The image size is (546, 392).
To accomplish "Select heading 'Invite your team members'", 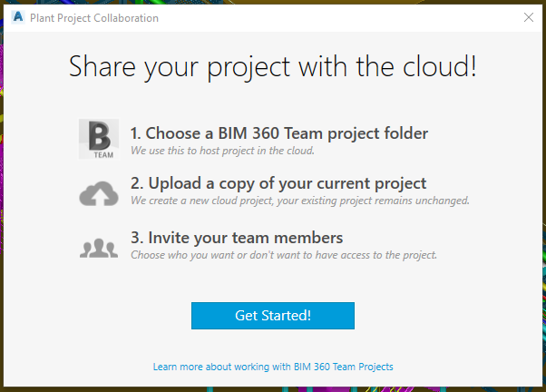I will [x=237, y=238].
